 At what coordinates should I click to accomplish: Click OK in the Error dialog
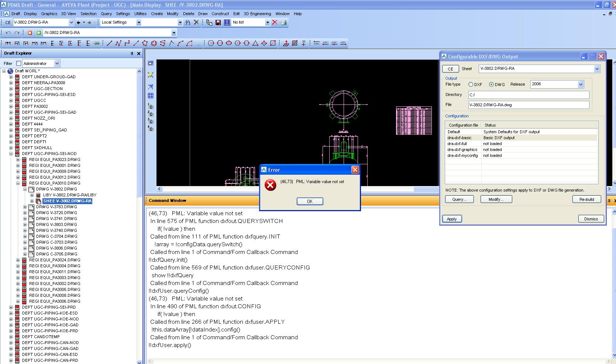click(x=310, y=201)
